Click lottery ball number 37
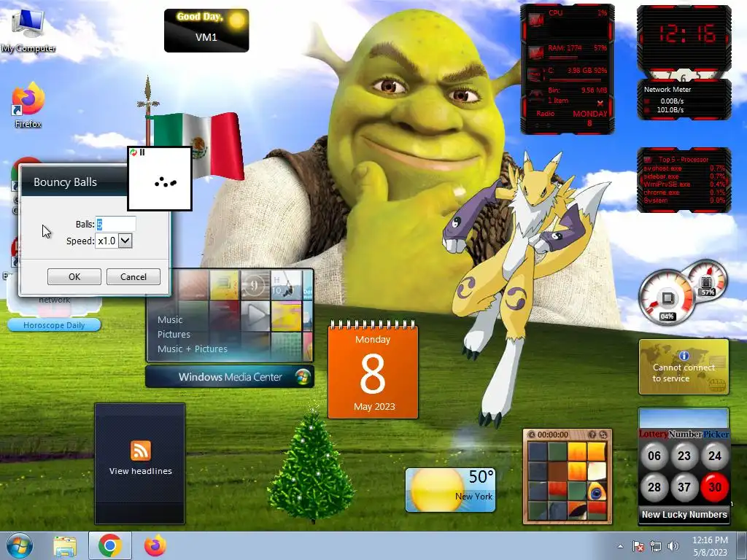This screenshot has width=747, height=560. (684, 486)
